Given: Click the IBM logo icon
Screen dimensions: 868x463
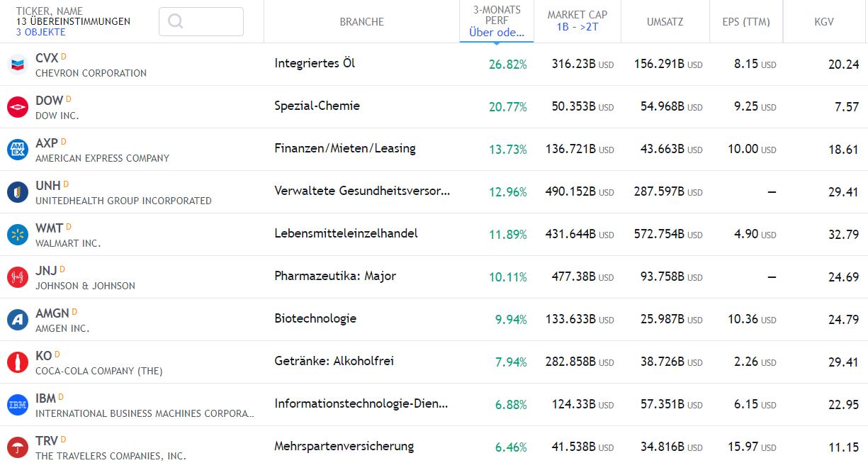Looking at the screenshot, I should [18, 404].
